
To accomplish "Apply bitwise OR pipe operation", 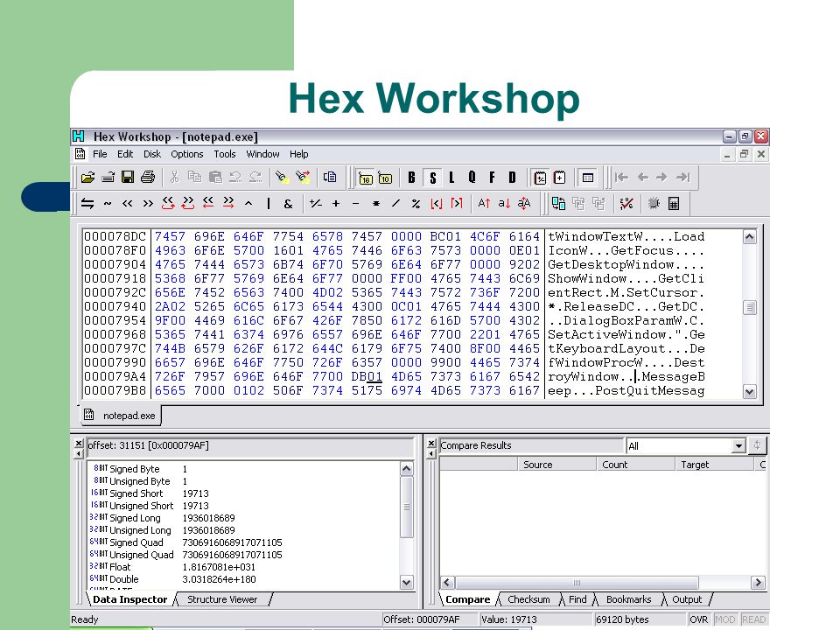I will [x=269, y=204].
